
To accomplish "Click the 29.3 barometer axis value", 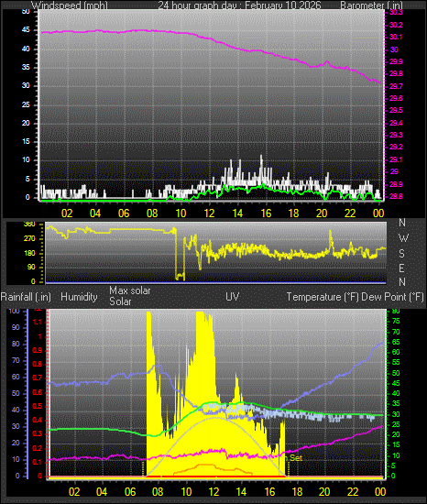I will point(396,135).
